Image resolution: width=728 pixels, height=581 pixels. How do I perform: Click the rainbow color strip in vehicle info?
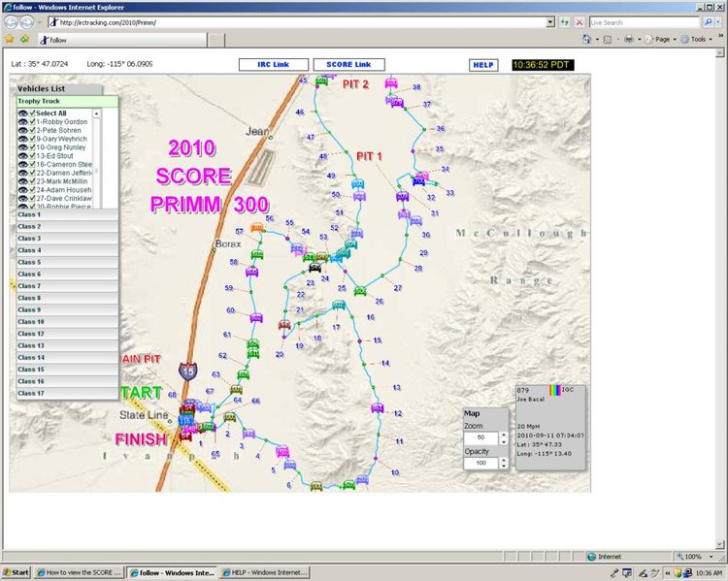(555, 390)
